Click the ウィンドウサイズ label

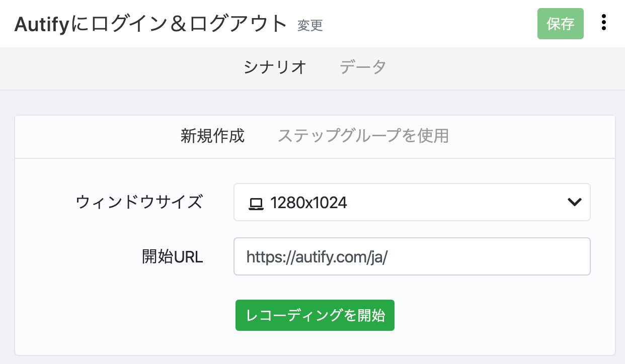click(139, 202)
